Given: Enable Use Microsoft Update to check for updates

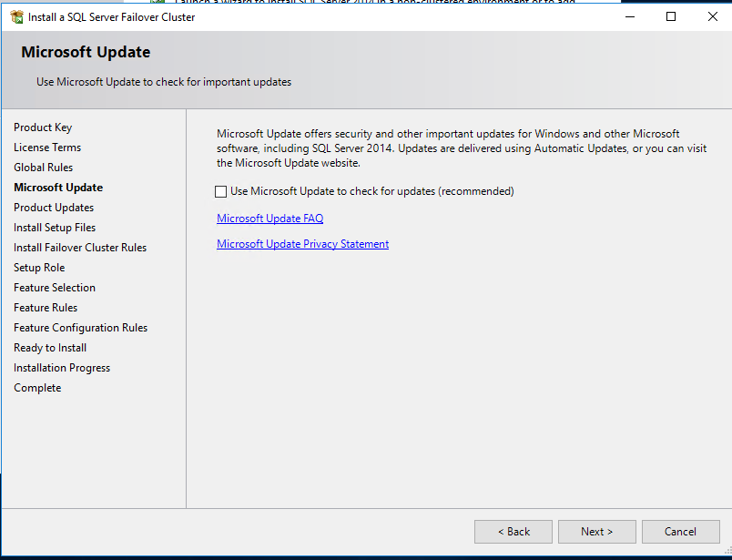Looking at the screenshot, I should tap(221, 191).
